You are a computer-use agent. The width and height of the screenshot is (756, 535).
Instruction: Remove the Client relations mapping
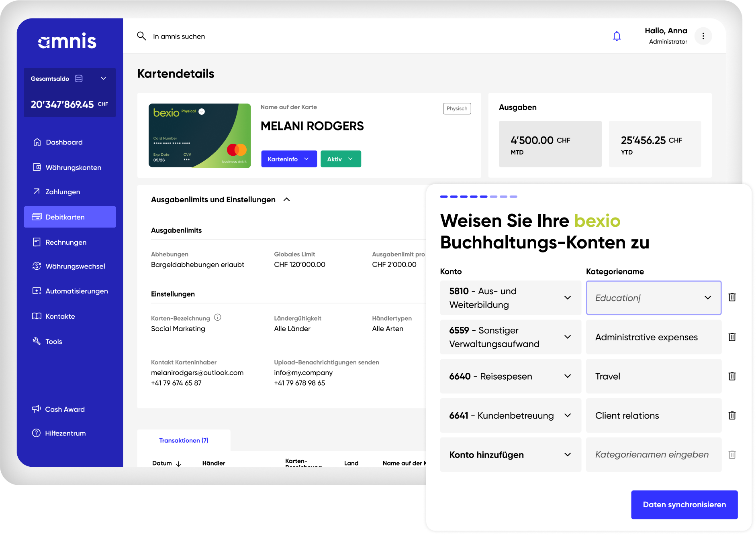click(x=732, y=415)
